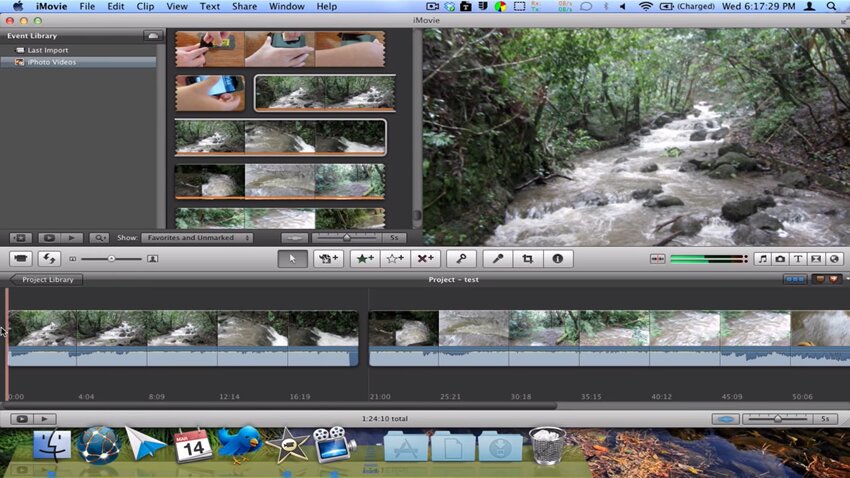The height and width of the screenshot is (478, 850).
Task: Open Trash in the Dock
Action: [546, 445]
